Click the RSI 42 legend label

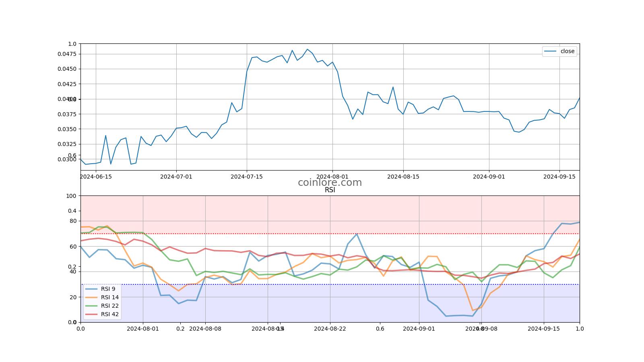110,314
